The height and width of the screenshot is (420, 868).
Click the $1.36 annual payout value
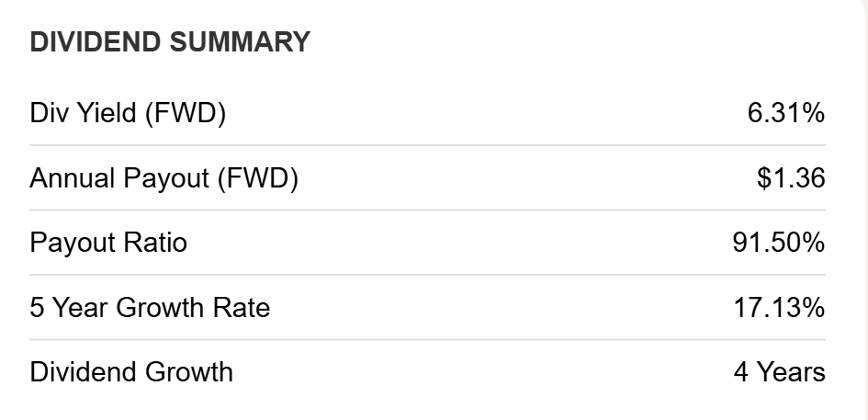pos(791,178)
